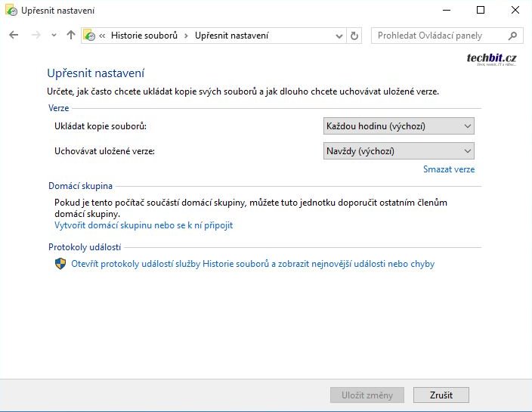
Task: Open the 'Ukládat kopie souborů' frequency dropdown
Action: click(398, 126)
